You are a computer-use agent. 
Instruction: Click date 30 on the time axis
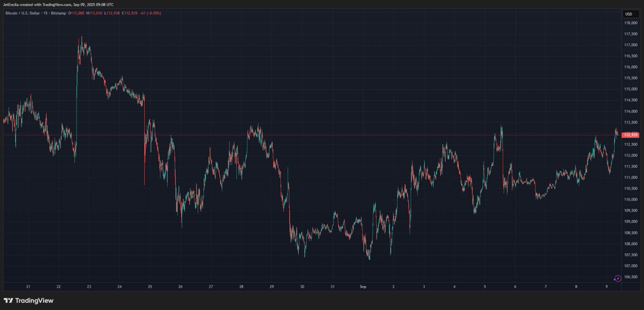[x=302, y=287]
